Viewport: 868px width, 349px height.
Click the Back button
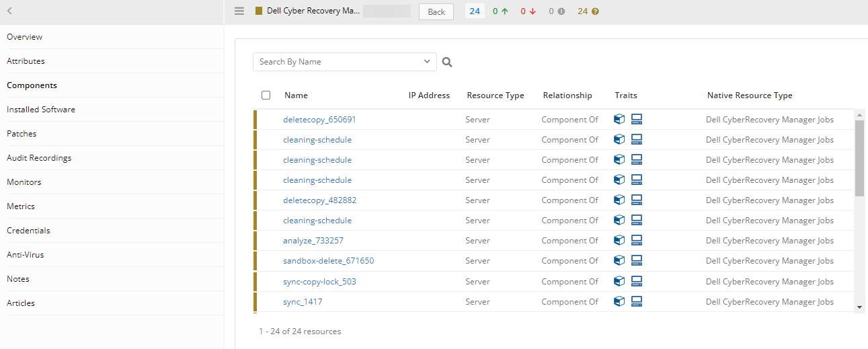click(436, 12)
